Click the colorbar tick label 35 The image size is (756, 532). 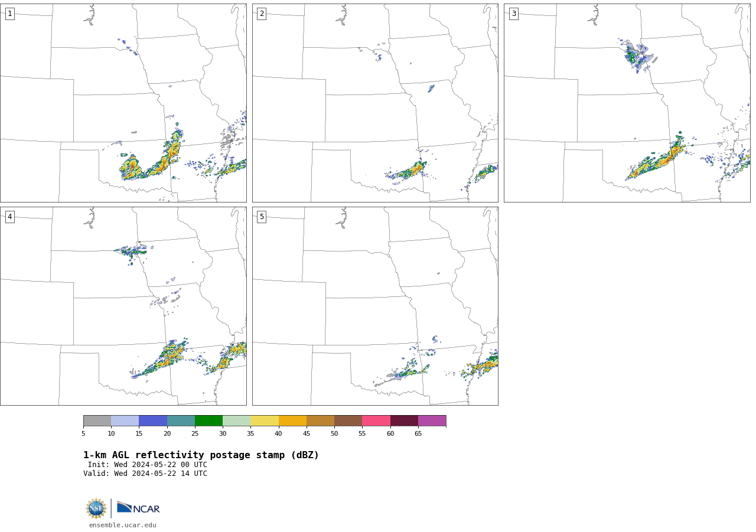[250, 434]
